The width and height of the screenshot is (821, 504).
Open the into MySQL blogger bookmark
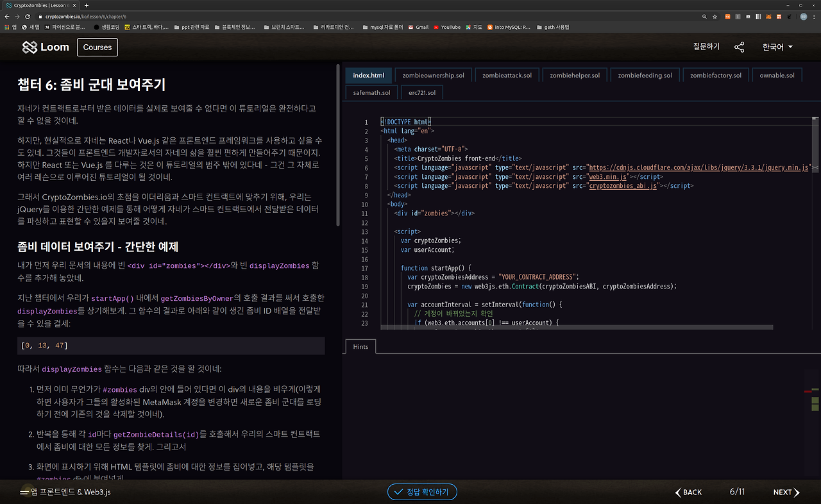click(509, 27)
